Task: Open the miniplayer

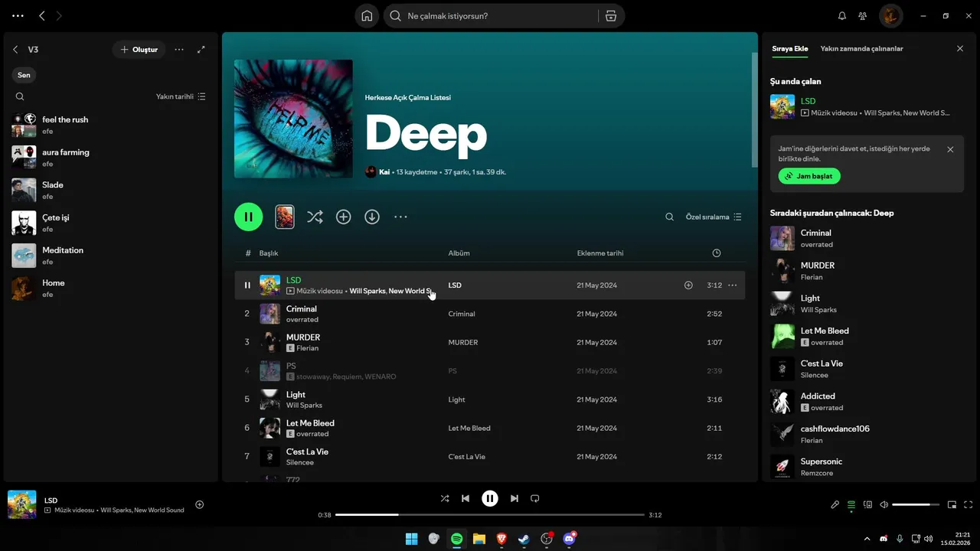Action: tap(952, 504)
